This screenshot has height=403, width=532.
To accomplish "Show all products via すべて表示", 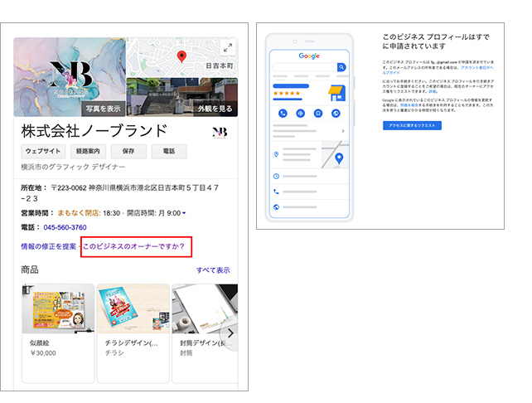I will click(x=213, y=270).
